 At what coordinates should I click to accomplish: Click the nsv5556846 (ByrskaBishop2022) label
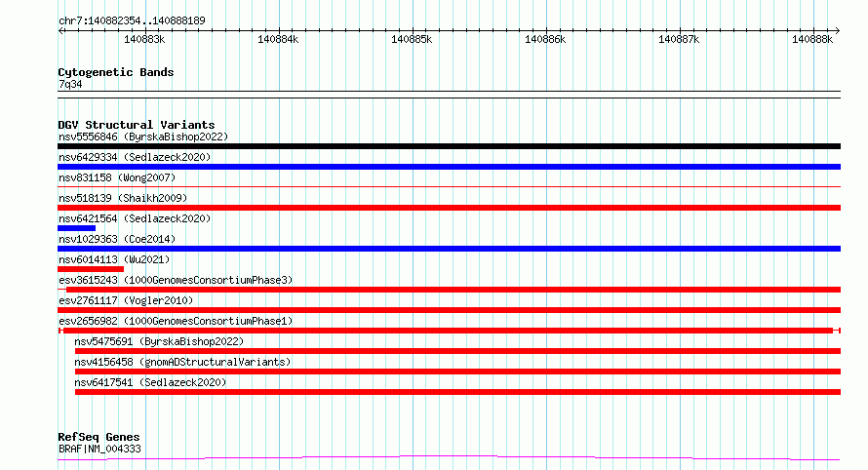pos(143,137)
